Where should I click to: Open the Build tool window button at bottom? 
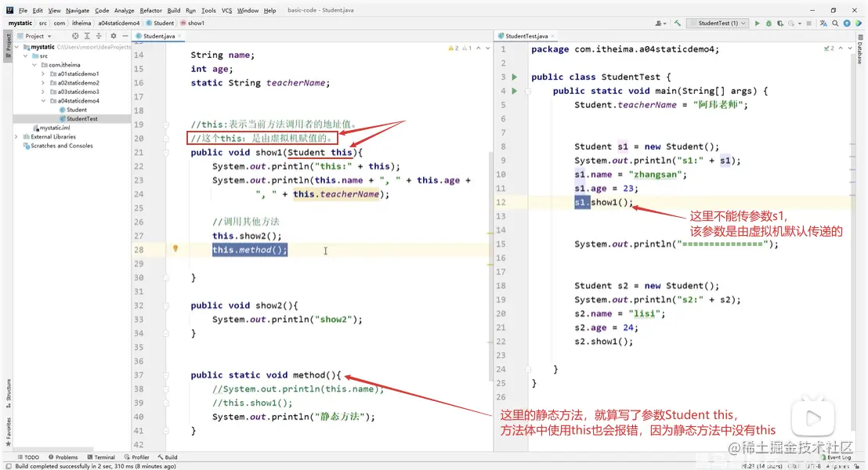tap(167, 457)
